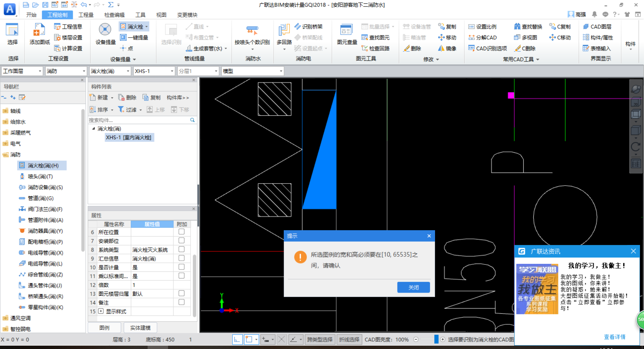Viewport: 644px width, 349px height.
Task: Click the 删除 delete tool in ribbon
Action: coord(413,48)
